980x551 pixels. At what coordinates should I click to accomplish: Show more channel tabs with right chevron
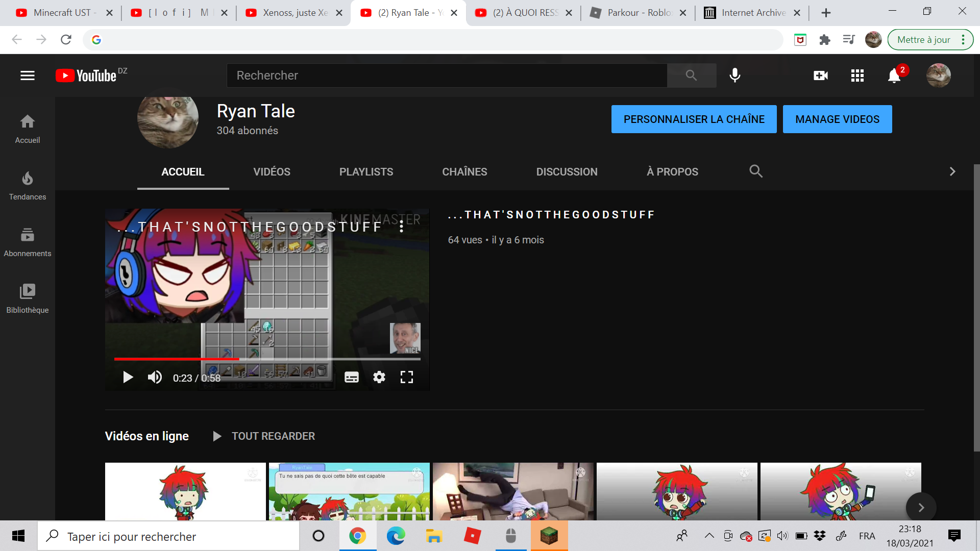[x=952, y=171]
